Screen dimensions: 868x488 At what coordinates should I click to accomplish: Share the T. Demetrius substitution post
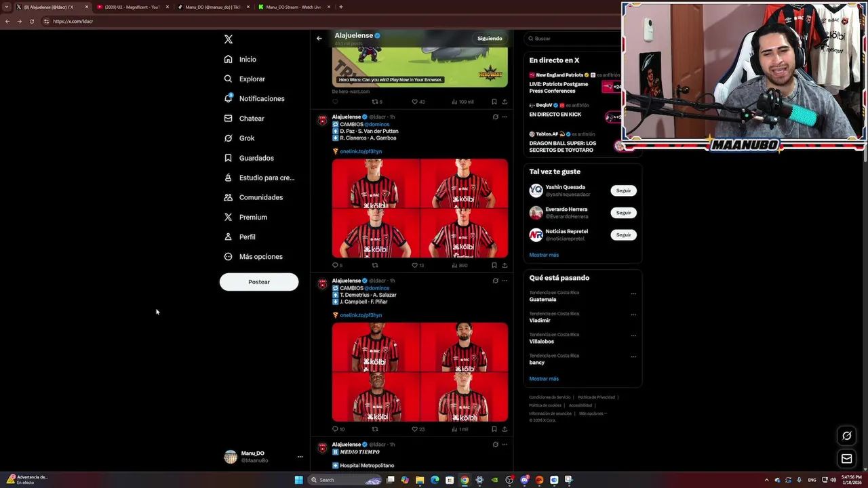pos(505,429)
